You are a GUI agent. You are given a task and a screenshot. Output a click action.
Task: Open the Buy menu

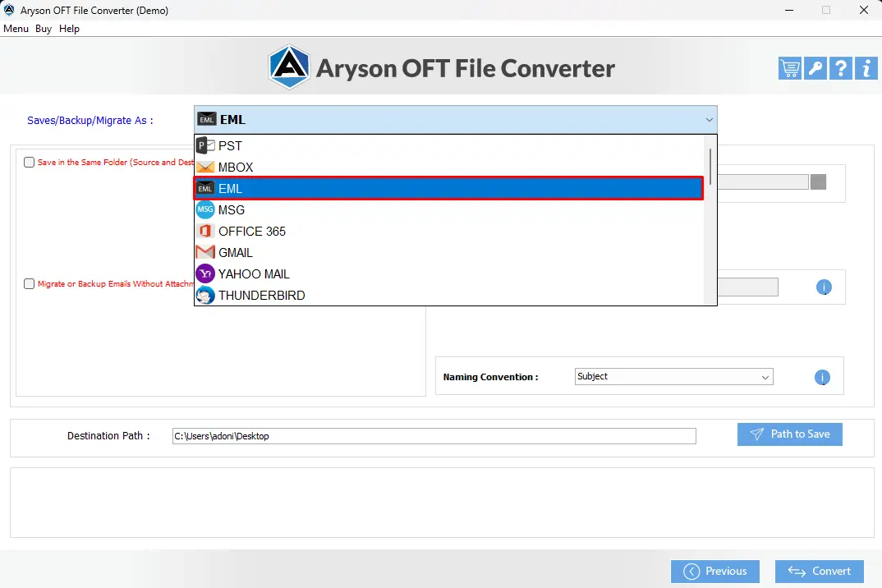tap(44, 29)
